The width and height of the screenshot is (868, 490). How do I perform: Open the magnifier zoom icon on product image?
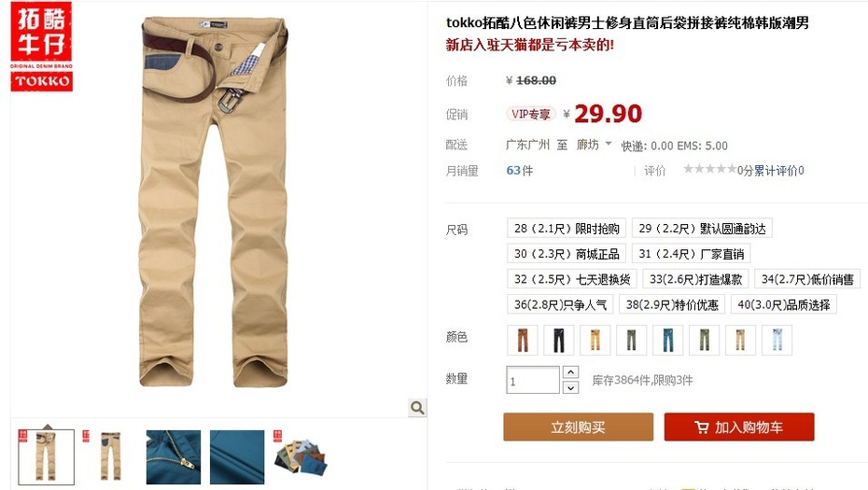tap(417, 408)
